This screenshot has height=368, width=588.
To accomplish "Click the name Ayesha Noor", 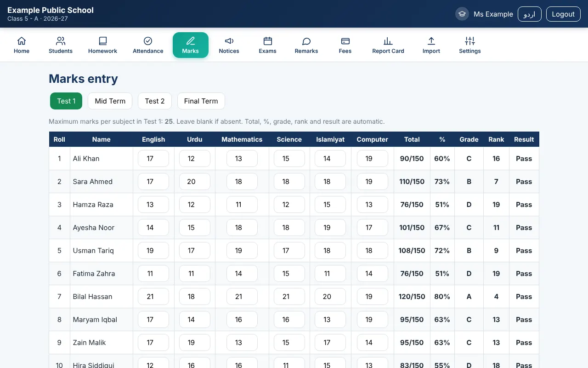I will [x=94, y=227].
